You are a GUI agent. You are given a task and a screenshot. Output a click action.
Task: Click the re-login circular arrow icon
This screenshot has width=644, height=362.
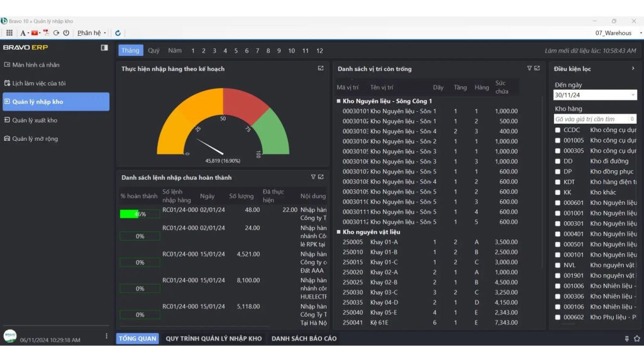(x=56, y=33)
